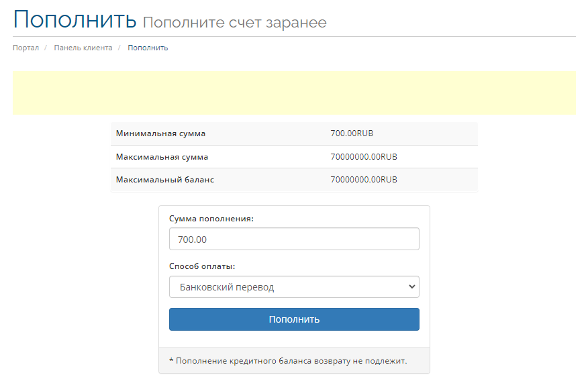Select the Минимальная сумма row label

[x=160, y=133]
